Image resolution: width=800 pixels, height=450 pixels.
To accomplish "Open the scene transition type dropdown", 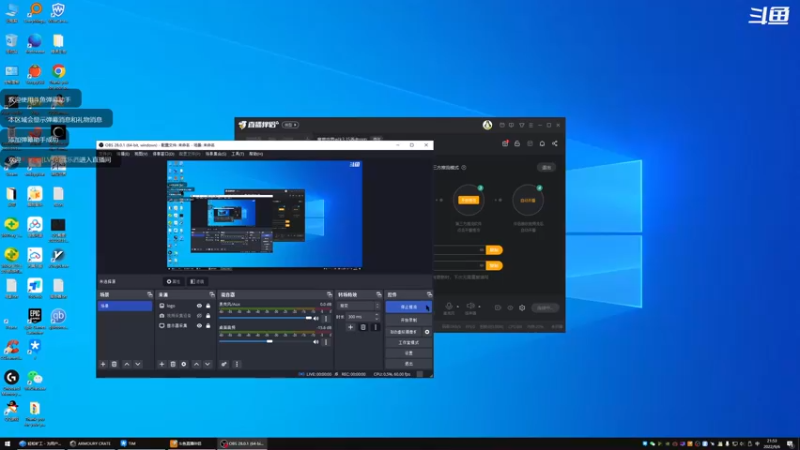I will (x=359, y=306).
